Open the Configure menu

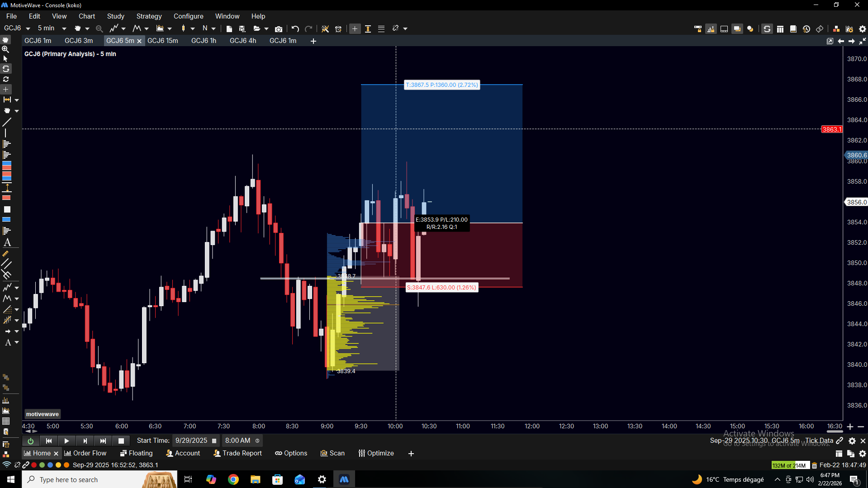point(188,16)
